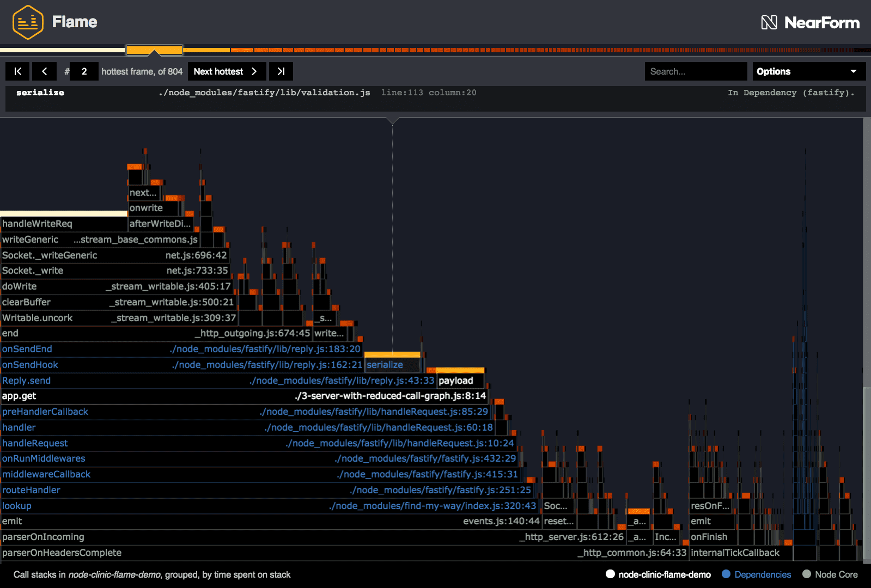
Task: Toggle Node Core legend filter
Action: pos(830,574)
